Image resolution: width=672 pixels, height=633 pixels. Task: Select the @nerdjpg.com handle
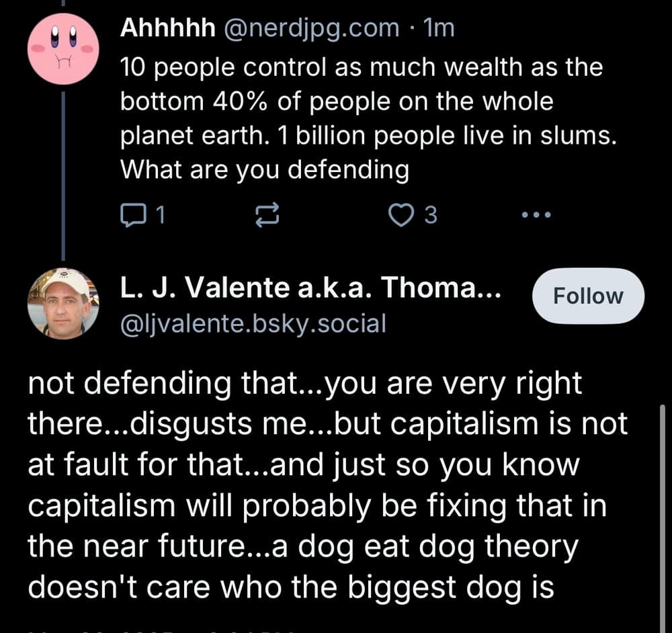pos(312,29)
